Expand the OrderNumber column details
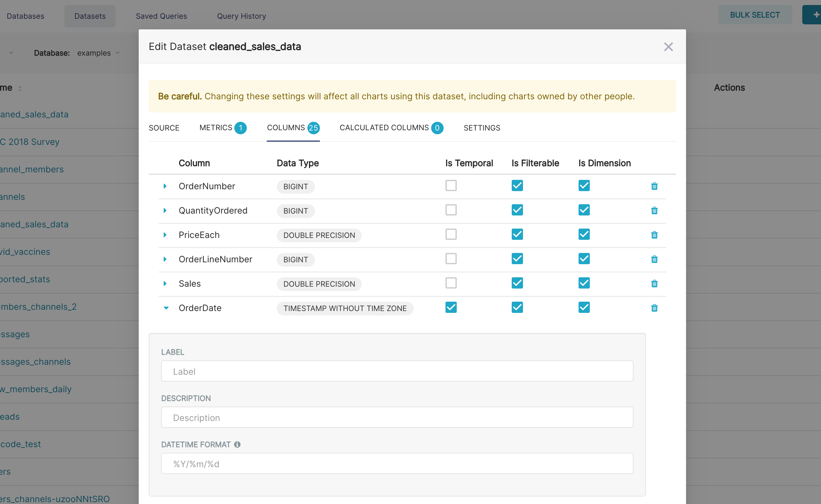 click(165, 186)
